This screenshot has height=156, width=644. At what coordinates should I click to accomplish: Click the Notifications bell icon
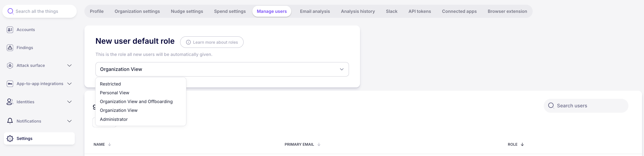coord(10,121)
